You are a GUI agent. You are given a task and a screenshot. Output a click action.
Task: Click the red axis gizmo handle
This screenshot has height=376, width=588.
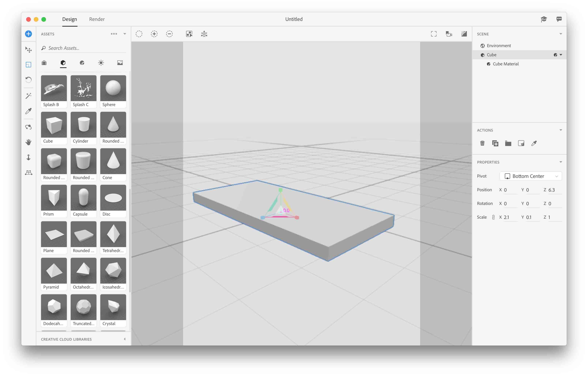[x=297, y=217]
